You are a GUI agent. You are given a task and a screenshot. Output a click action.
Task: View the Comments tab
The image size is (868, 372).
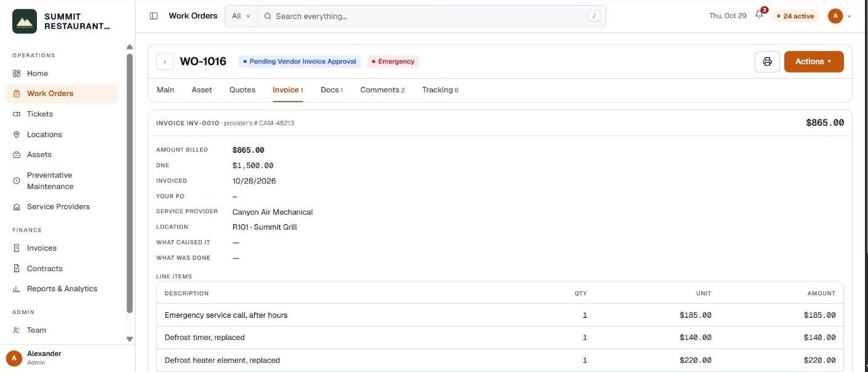[382, 90]
